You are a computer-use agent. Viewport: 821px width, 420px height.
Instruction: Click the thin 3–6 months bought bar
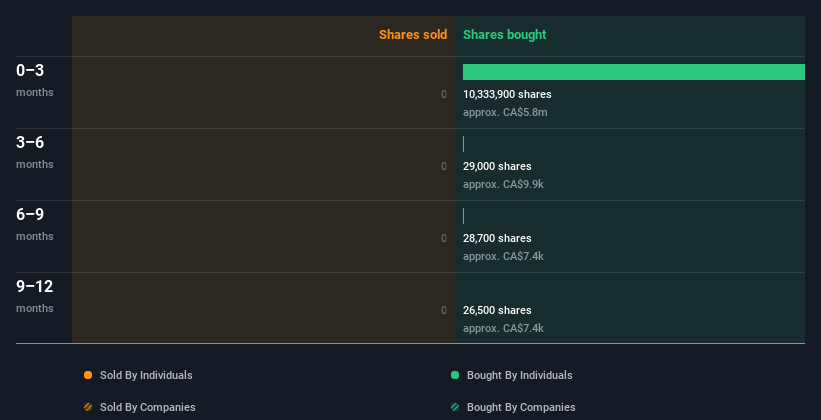pos(463,144)
